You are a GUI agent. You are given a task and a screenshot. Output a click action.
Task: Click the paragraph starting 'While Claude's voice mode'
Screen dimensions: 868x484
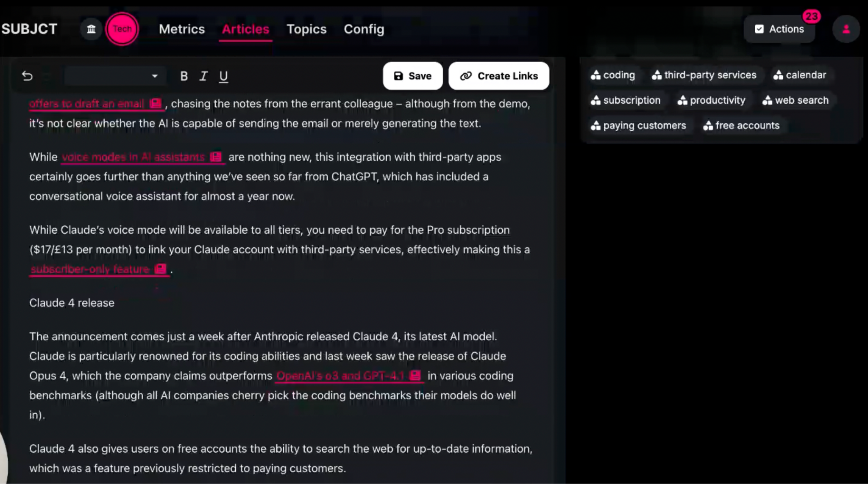(x=280, y=249)
